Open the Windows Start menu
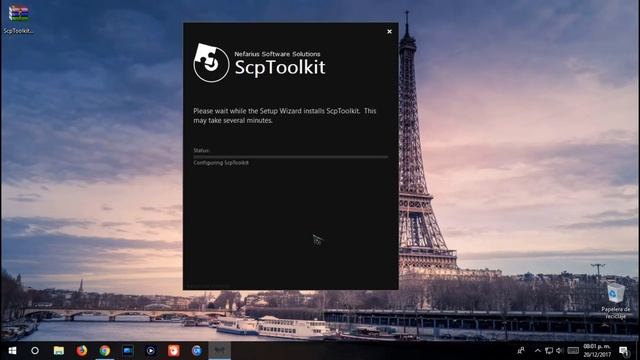Image resolution: width=640 pixels, height=360 pixels. [12, 351]
